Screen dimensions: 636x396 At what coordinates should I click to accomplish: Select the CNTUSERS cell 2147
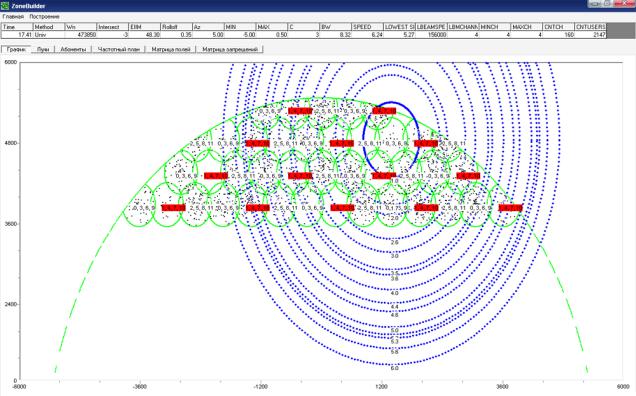pyautogui.click(x=590, y=35)
